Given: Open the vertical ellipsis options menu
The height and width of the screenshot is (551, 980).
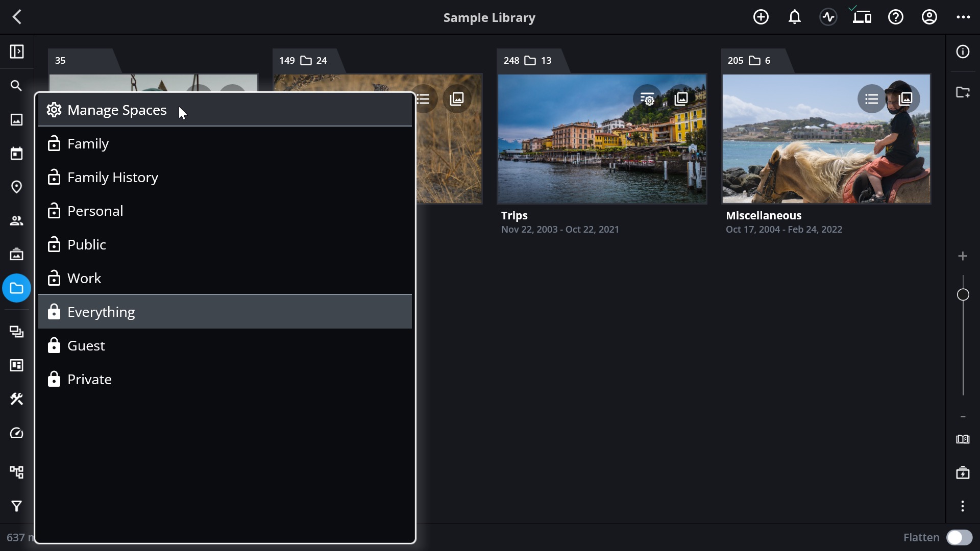Looking at the screenshot, I should click(963, 506).
